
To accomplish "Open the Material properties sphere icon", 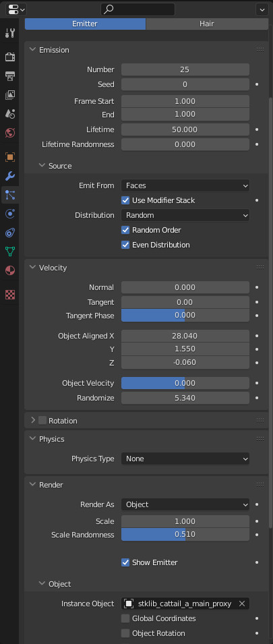I will tap(10, 270).
